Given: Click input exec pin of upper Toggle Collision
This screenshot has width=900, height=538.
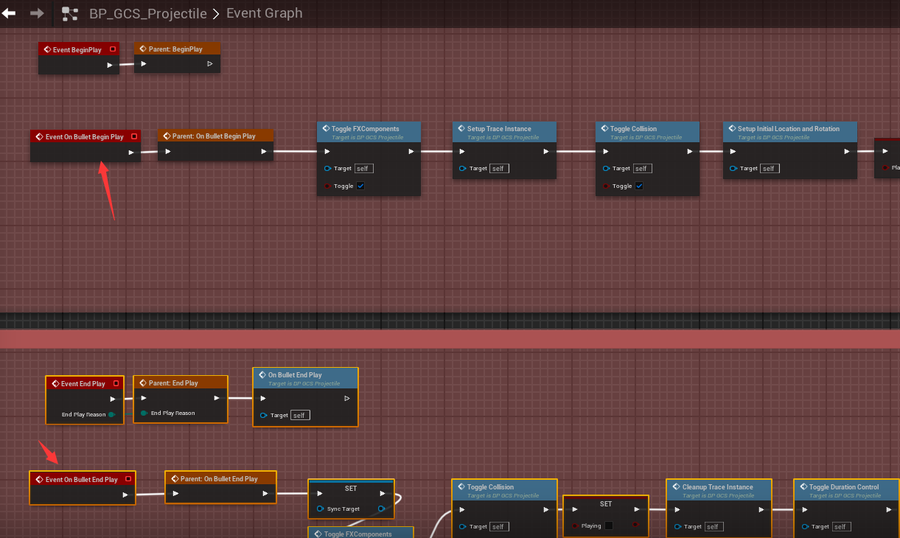Looking at the screenshot, I should [606, 152].
